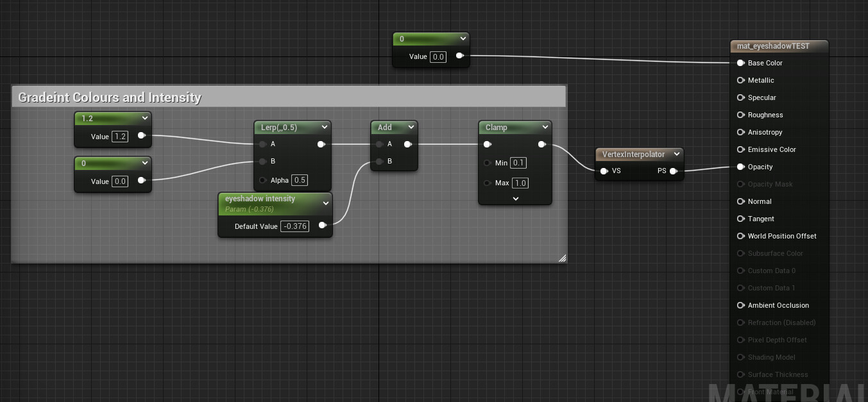Edit the Max field on the Clamp node

[x=520, y=183]
